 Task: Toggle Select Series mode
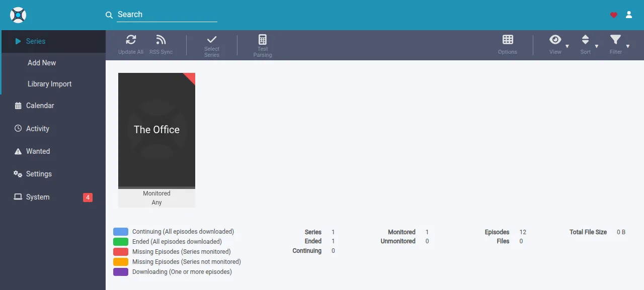212,45
